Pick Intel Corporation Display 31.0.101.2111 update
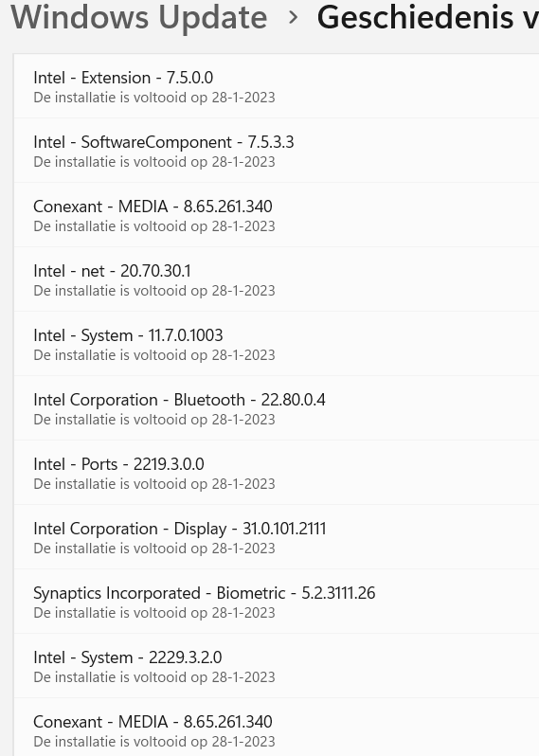Screen dimensions: 539x756 click(x=277, y=537)
